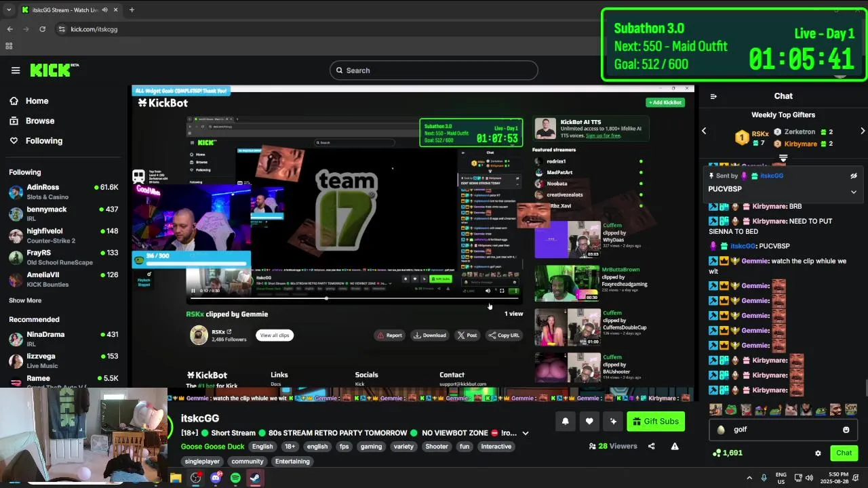The image size is (868, 488).
Task: Open AdinRoss channel in Following list
Action: [x=63, y=192]
